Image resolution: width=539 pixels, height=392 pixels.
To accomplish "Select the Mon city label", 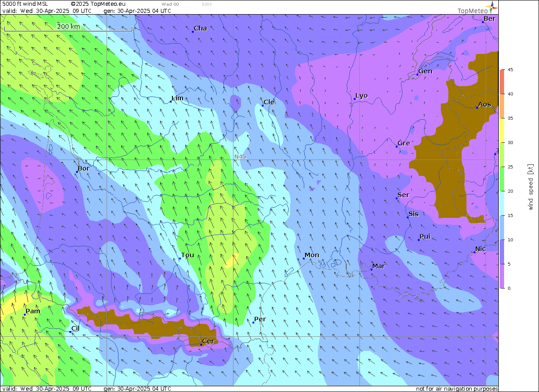I will click(x=312, y=255).
